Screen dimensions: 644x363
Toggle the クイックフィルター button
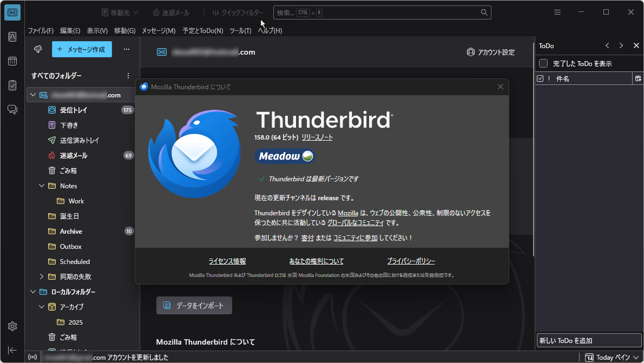238,13
